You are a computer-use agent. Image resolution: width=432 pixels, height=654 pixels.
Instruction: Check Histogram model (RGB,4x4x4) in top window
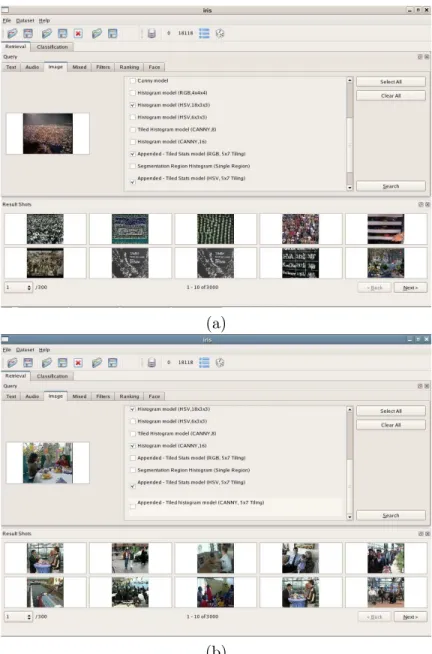click(x=133, y=93)
